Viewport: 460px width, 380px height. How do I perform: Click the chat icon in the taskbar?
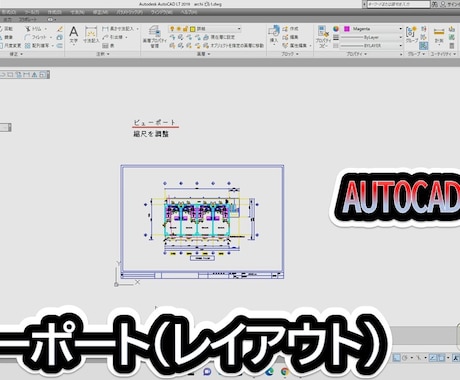point(207,371)
